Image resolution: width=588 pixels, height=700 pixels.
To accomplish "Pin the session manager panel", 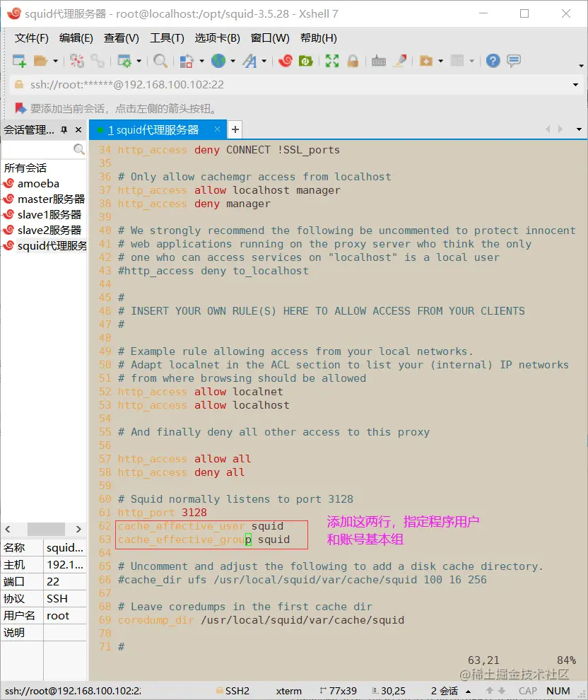I will 64,129.
